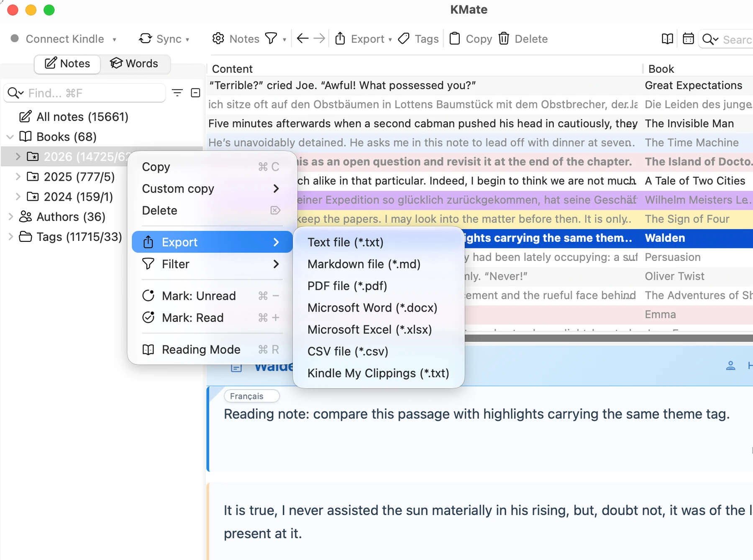Click the person icon in the Walden note header
753x560 pixels.
point(730,366)
